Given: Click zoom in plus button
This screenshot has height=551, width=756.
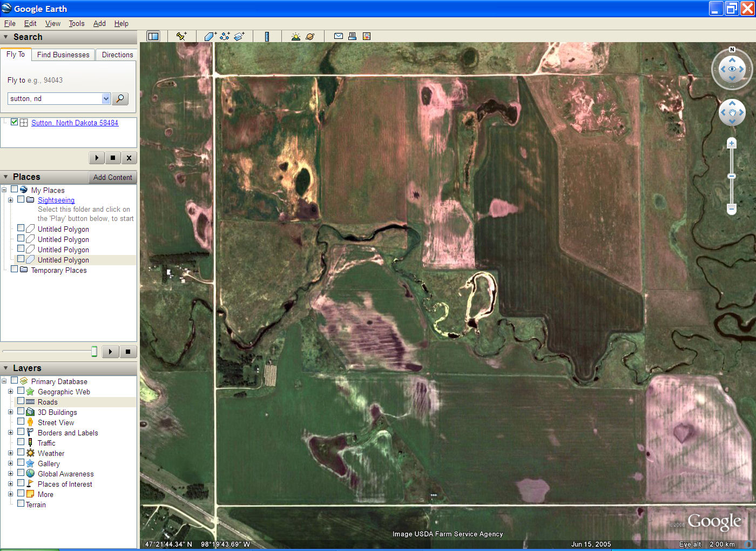Looking at the screenshot, I should [732, 143].
